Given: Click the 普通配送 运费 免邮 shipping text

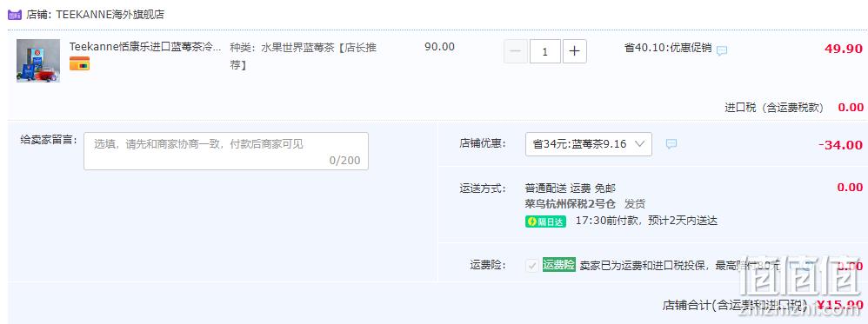Looking at the screenshot, I should (x=571, y=188).
